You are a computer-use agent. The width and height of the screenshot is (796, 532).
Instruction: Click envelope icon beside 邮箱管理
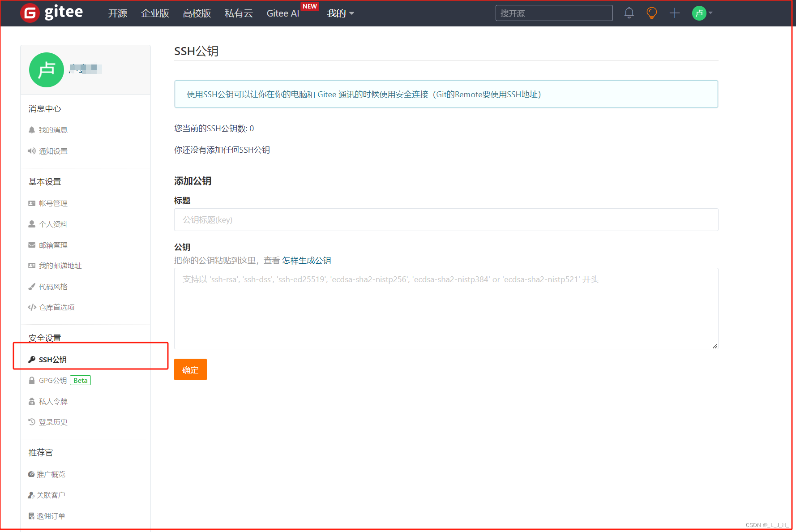(32, 245)
